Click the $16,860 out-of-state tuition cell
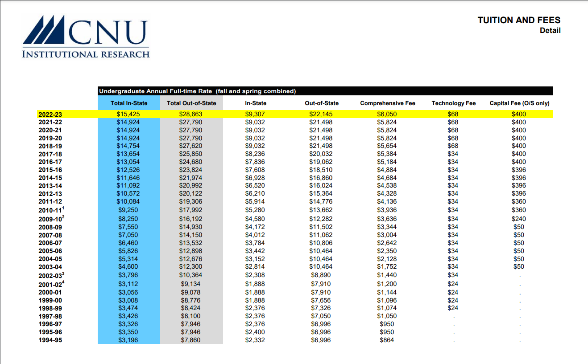The height and width of the screenshot is (364, 588). pyautogui.click(x=321, y=178)
